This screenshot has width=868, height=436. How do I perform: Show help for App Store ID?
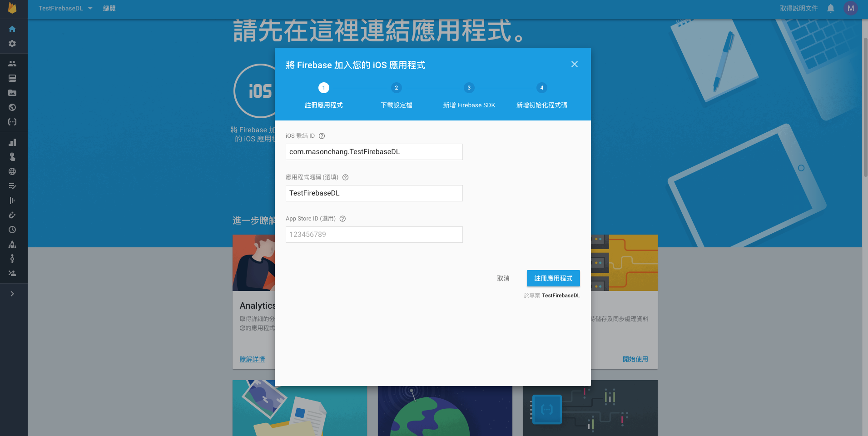coord(342,219)
